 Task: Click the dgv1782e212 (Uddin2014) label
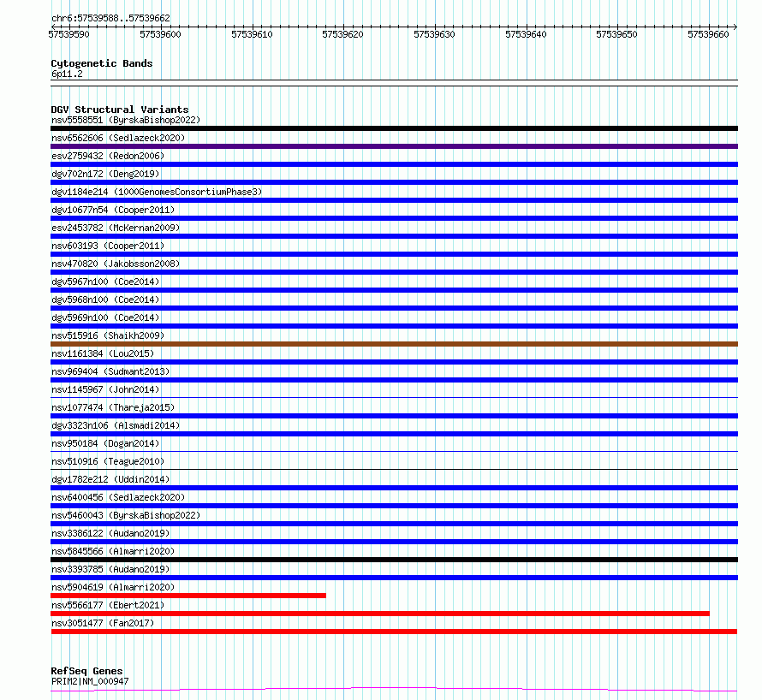[x=110, y=479]
